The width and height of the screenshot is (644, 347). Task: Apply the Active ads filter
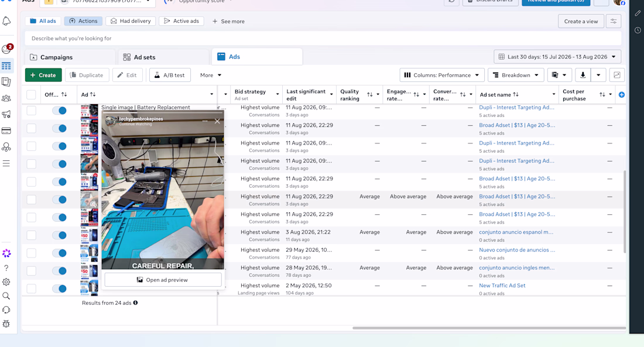click(x=181, y=21)
